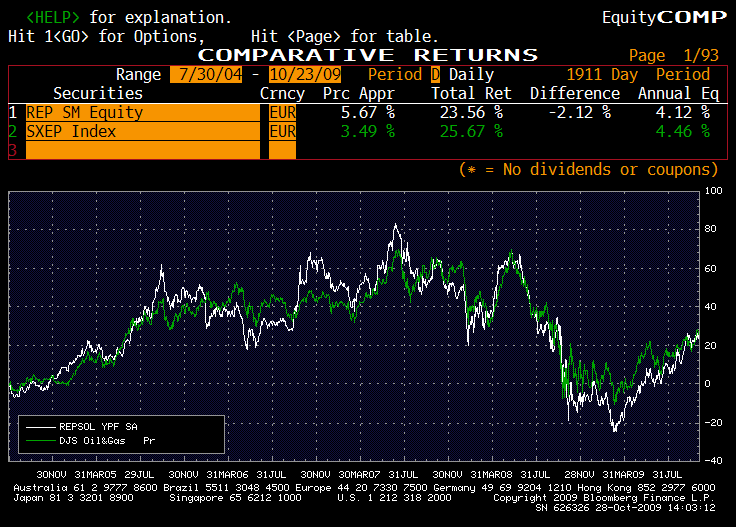Viewport: 736px width, 527px height.
Task: Click the SN 626326 timestamp line
Action: click(625, 508)
